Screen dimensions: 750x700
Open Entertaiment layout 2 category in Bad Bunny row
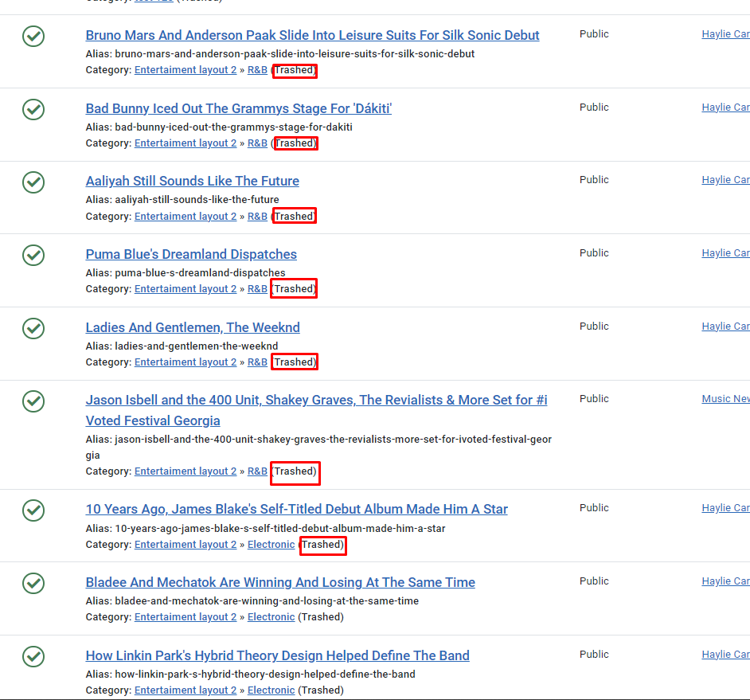(186, 143)
